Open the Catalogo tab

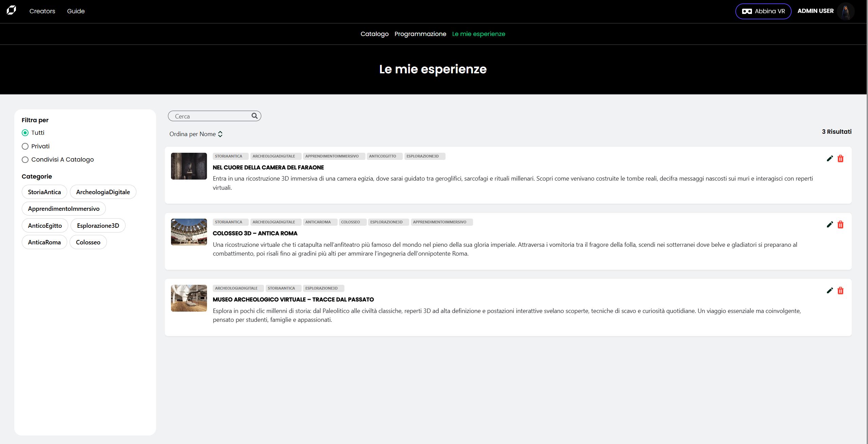click(374, 34)
